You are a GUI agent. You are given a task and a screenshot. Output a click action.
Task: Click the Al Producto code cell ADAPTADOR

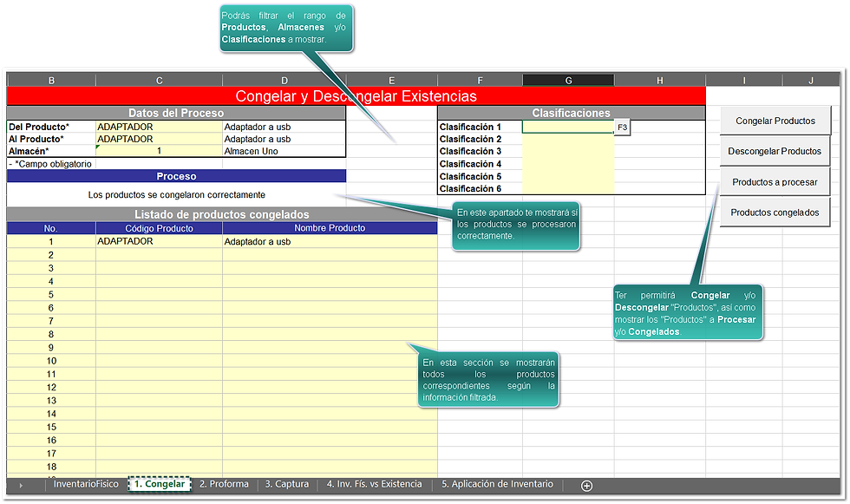click(159, 140)
